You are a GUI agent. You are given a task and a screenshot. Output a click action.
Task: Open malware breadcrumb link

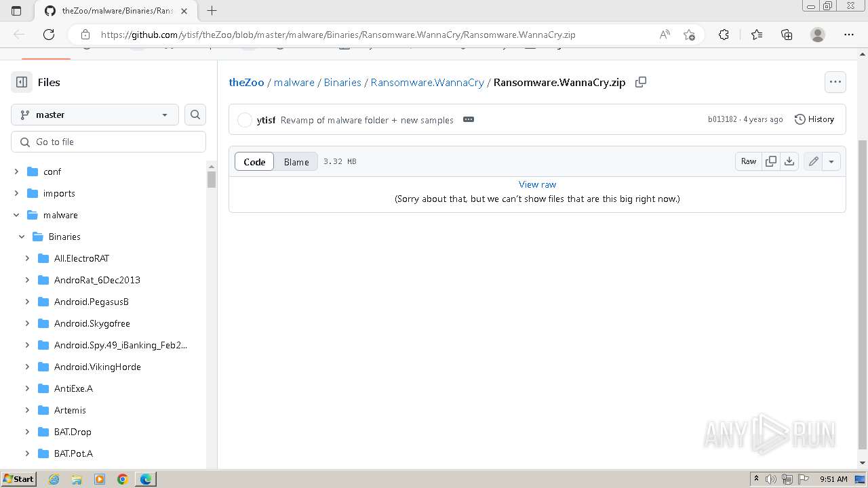pyautogui.click(x=294, y=82)
